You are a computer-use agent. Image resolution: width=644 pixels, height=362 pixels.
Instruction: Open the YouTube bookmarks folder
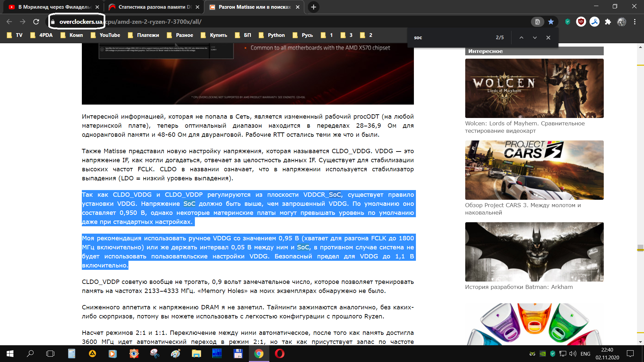click(x=105, y=35)
